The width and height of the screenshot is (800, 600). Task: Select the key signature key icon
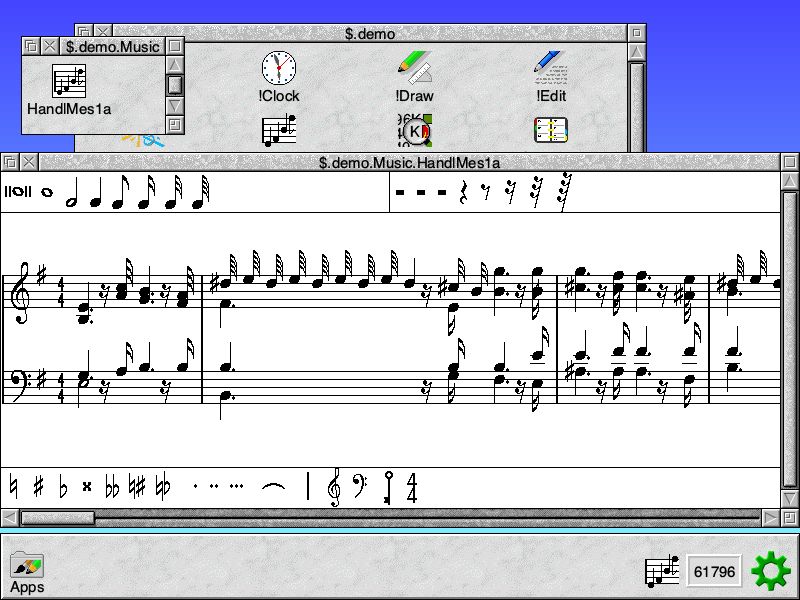coord(388,487)
